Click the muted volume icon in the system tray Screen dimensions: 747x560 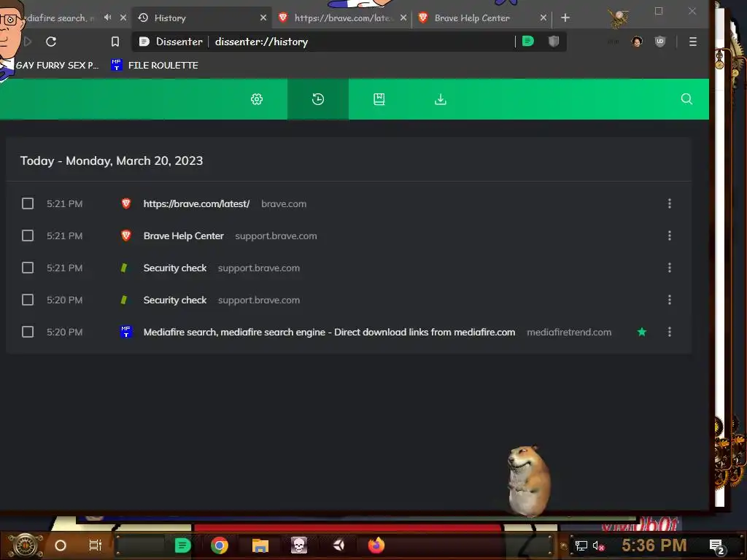pos(598,545)
